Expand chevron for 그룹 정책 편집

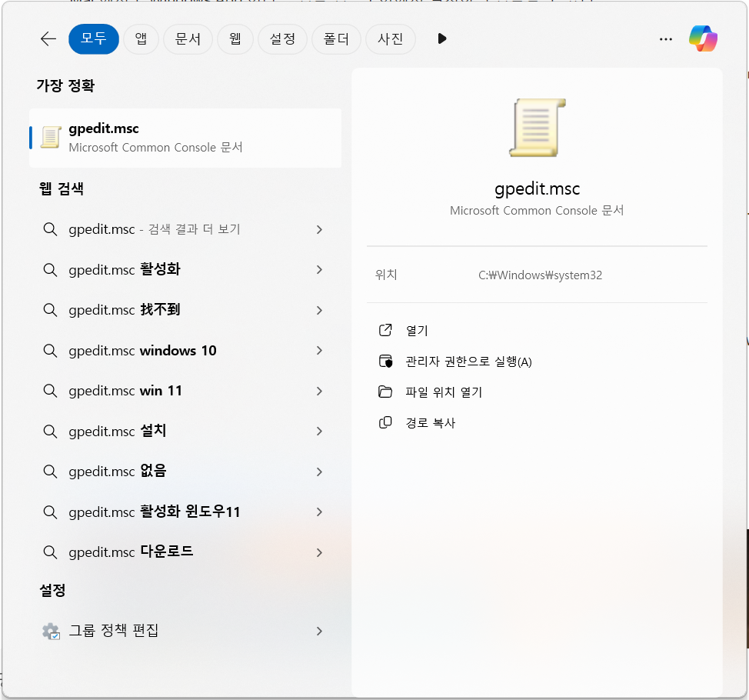319,632
